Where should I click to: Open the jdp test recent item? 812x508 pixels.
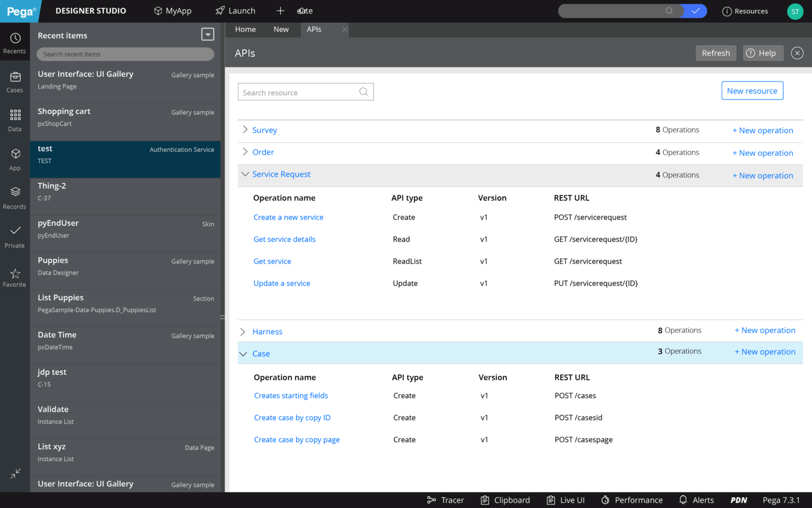(125, 383)
